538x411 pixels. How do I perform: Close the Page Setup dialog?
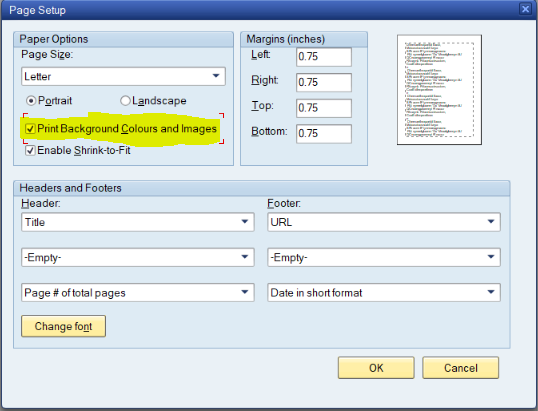coord(525,9)
